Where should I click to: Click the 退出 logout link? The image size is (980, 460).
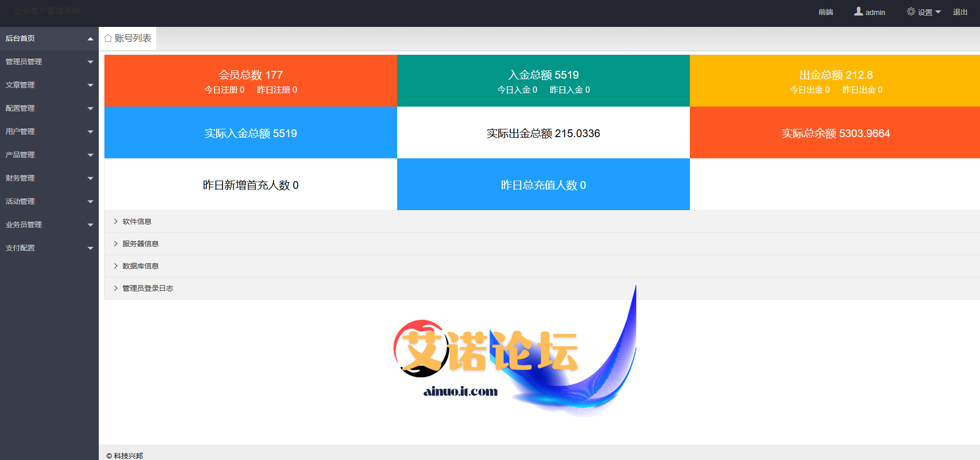(960, 12)
